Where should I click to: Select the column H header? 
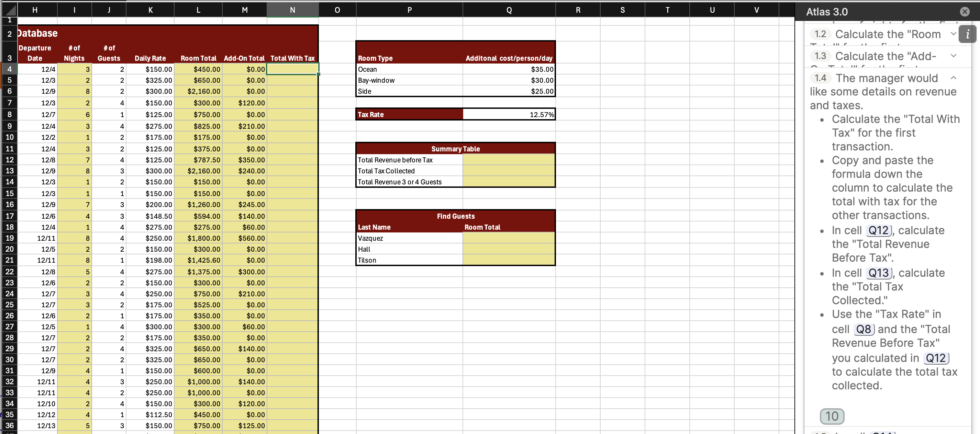[35, 10]
